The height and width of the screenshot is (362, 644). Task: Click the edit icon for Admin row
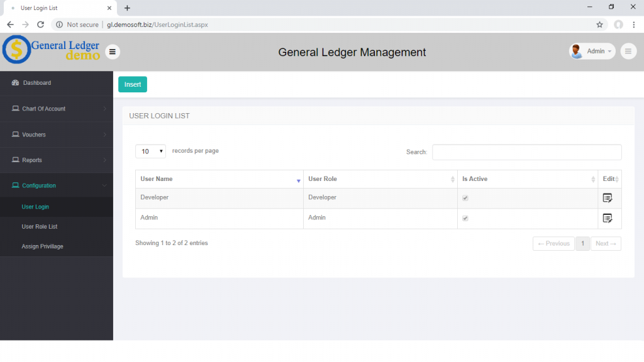(x=608, y=218)
